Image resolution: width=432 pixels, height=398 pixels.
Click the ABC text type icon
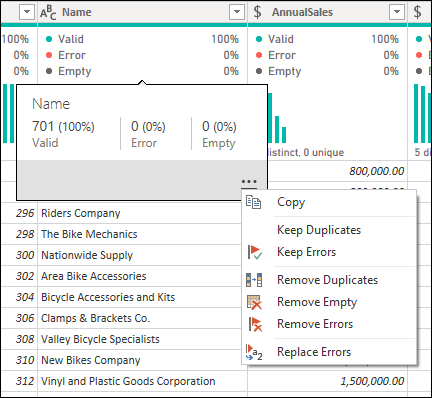pyautogui.click(x=48, y=13)
